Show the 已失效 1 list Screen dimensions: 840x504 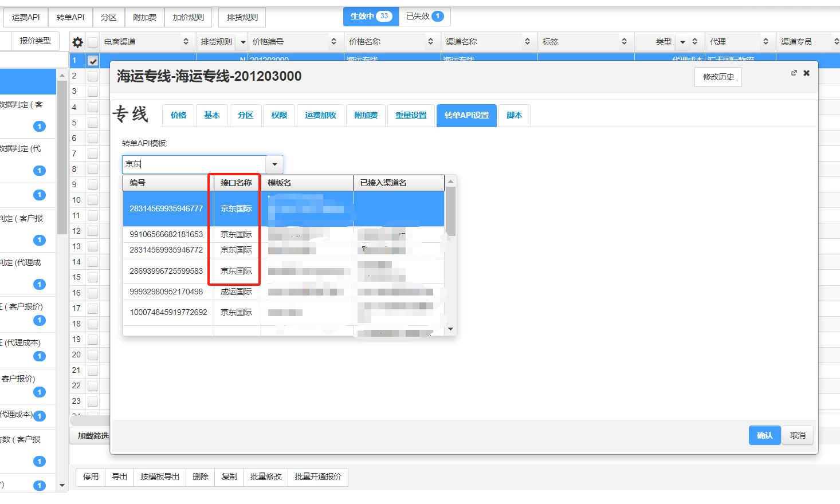coord(425,16)
